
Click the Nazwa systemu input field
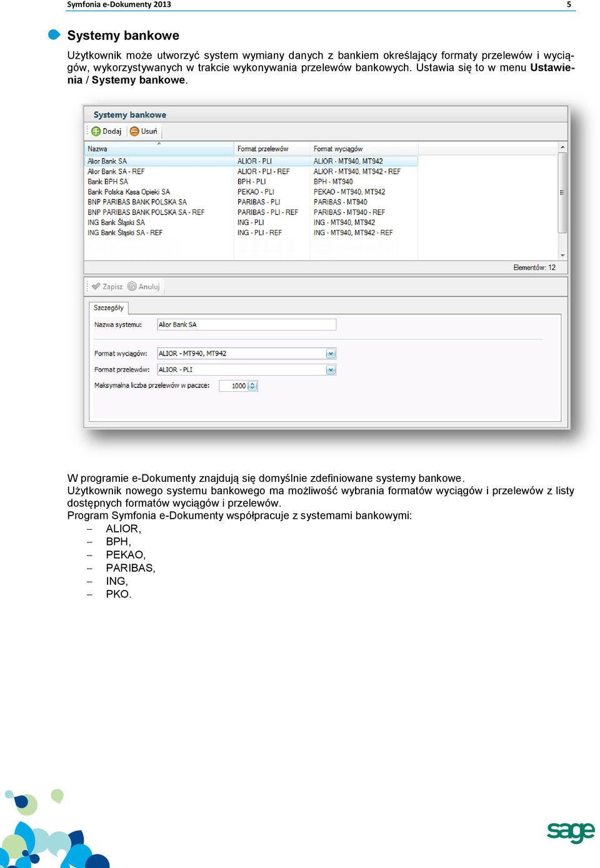click(246, 324)
